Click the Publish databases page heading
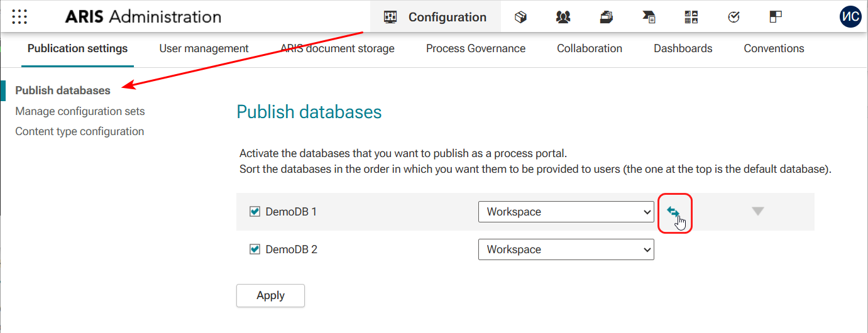868x333 pixels. pyautogui.click(x=309, y=112)
